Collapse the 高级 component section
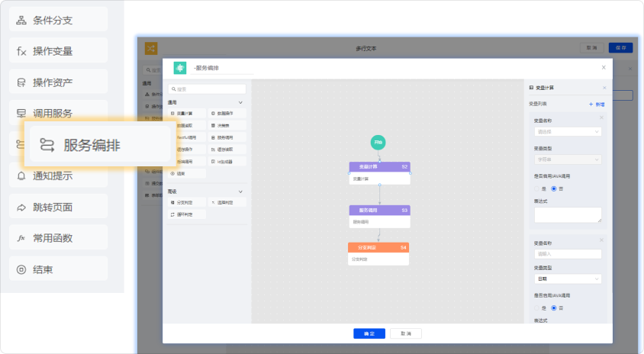Screen dimensions: 644x354 241,191
